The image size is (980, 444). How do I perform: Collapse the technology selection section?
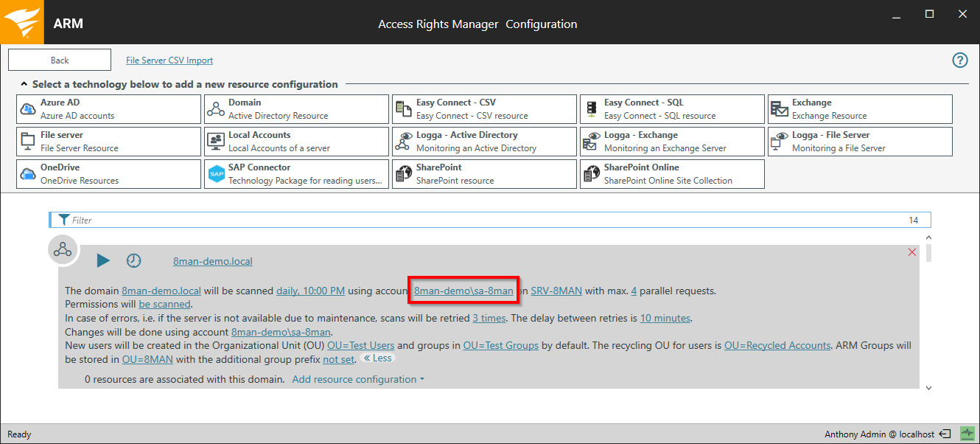coord(24,85)
